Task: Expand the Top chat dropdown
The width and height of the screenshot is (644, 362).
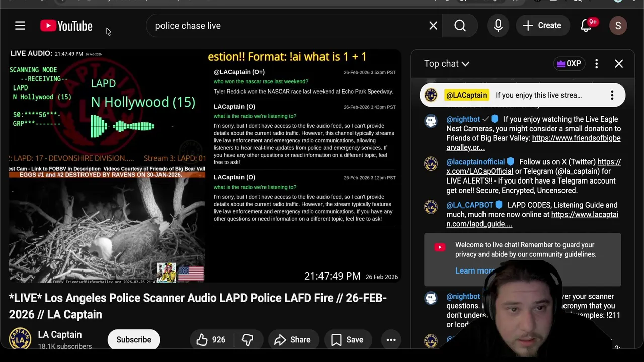Action: (447, 64)
